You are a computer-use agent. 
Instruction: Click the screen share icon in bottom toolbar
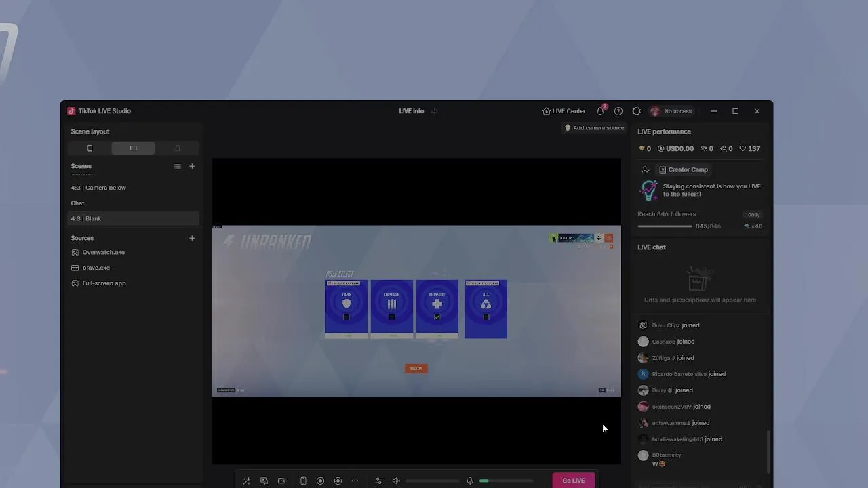(x=264, y=481)
